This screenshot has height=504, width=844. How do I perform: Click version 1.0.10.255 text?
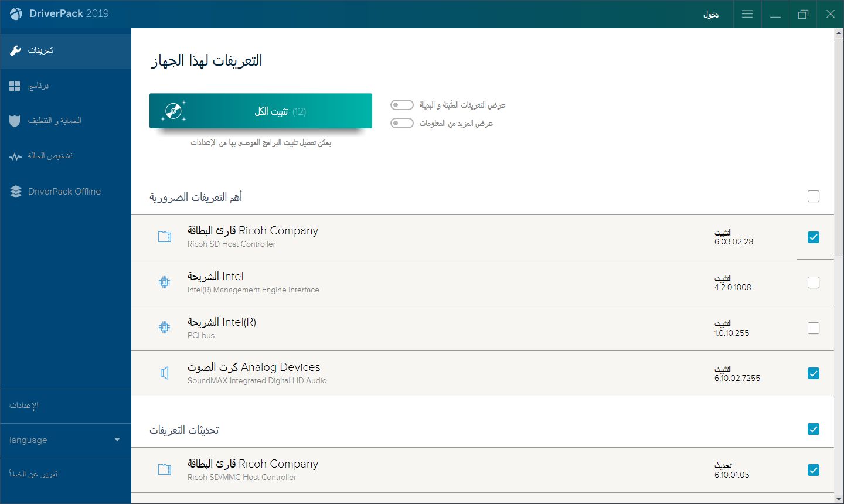pyautogui.click(x=731, y=333)
